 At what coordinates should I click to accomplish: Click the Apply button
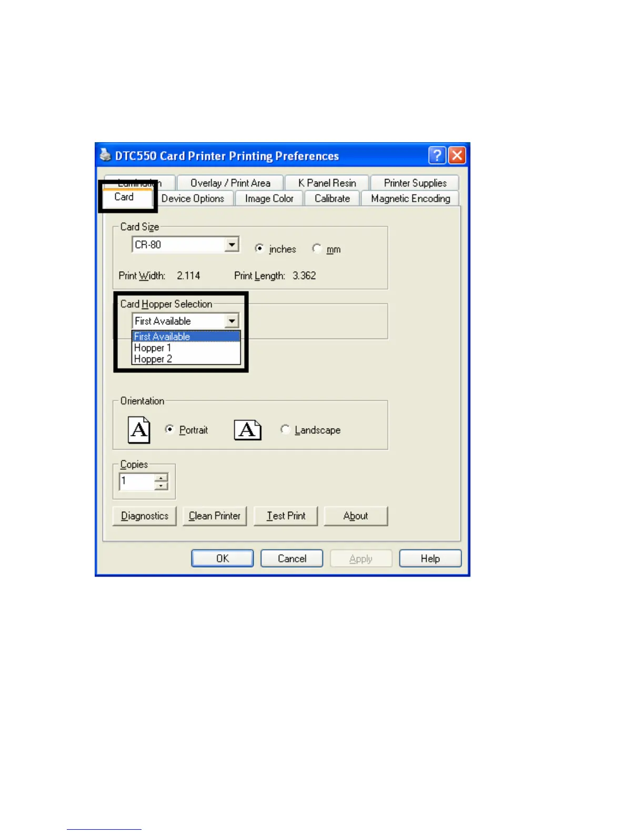[361, 559]
